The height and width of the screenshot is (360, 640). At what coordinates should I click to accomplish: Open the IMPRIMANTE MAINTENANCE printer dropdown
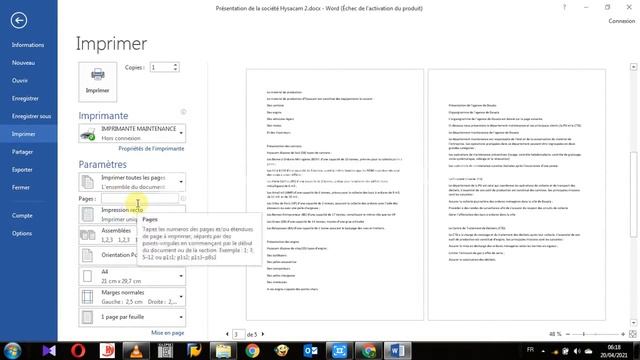(x=132, y=133)
